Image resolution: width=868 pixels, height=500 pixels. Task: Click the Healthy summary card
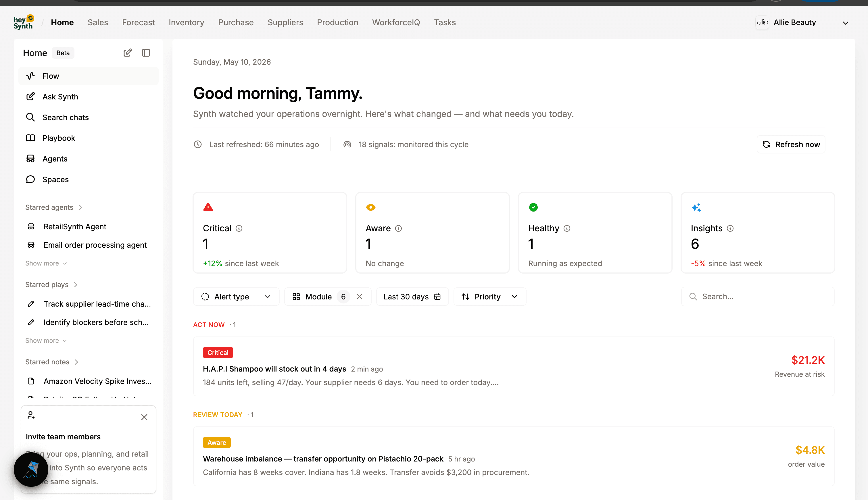[595, 233]
